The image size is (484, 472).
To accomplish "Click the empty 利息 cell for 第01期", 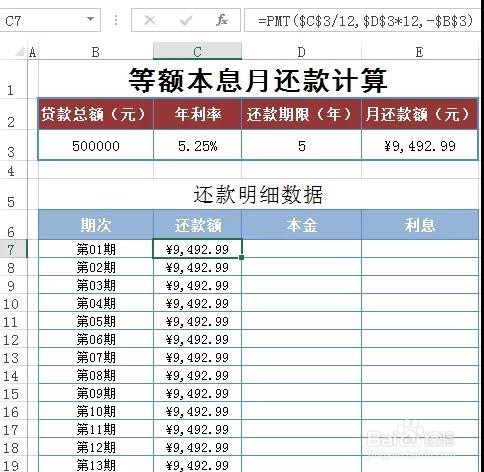I will [x=420, y=249].
